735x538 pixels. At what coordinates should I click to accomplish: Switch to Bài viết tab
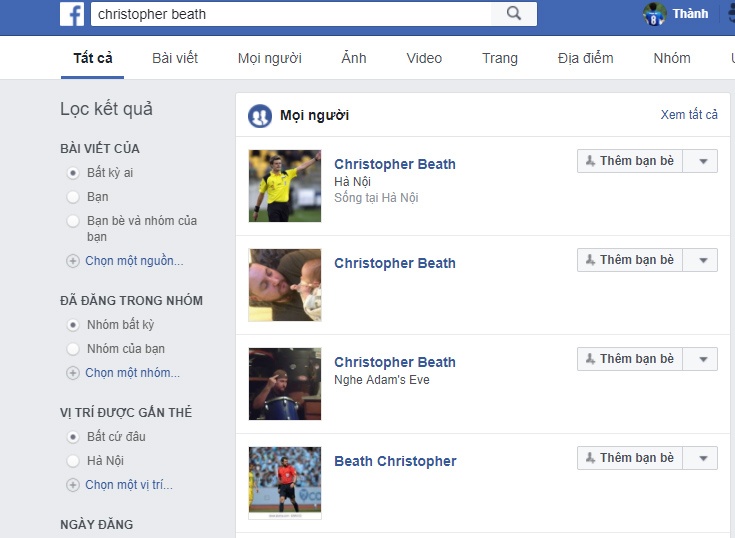(175, 58)
